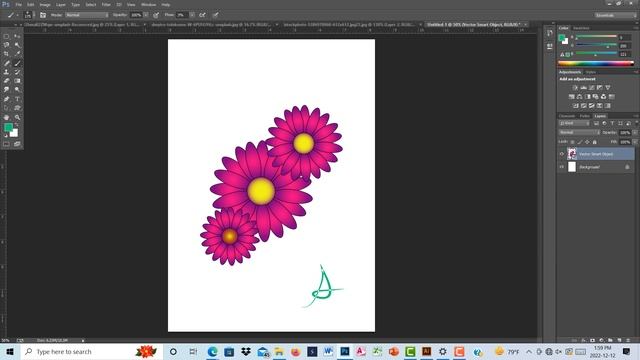Switch to the Paths tab
This screenshot has height=360, width=640.
584,116
